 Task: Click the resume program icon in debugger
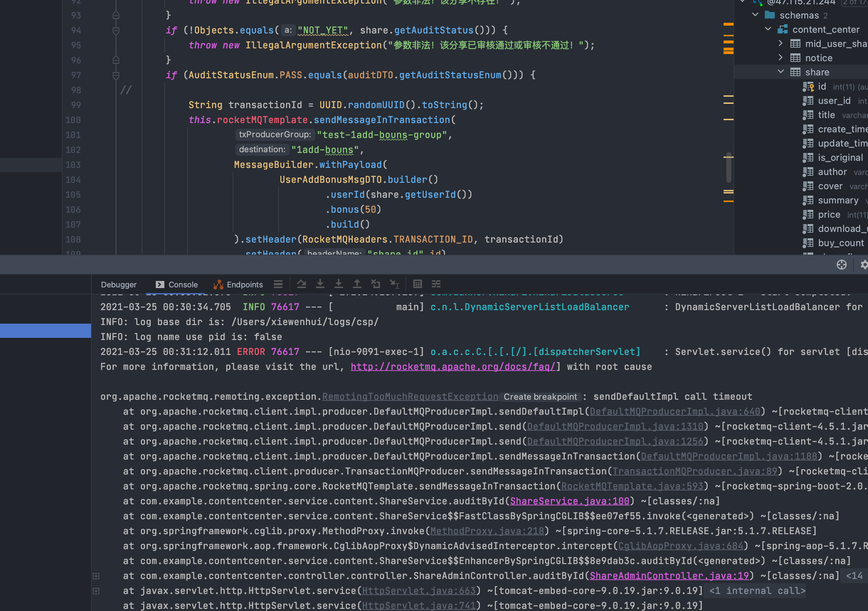click(x=301, y=285)
